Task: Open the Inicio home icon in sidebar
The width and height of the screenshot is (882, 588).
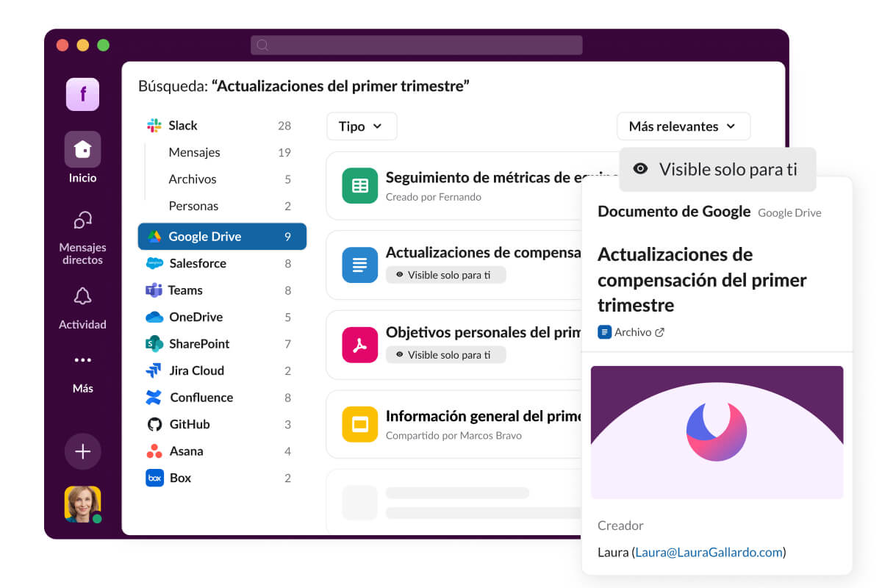Action: tap(82, 150)
